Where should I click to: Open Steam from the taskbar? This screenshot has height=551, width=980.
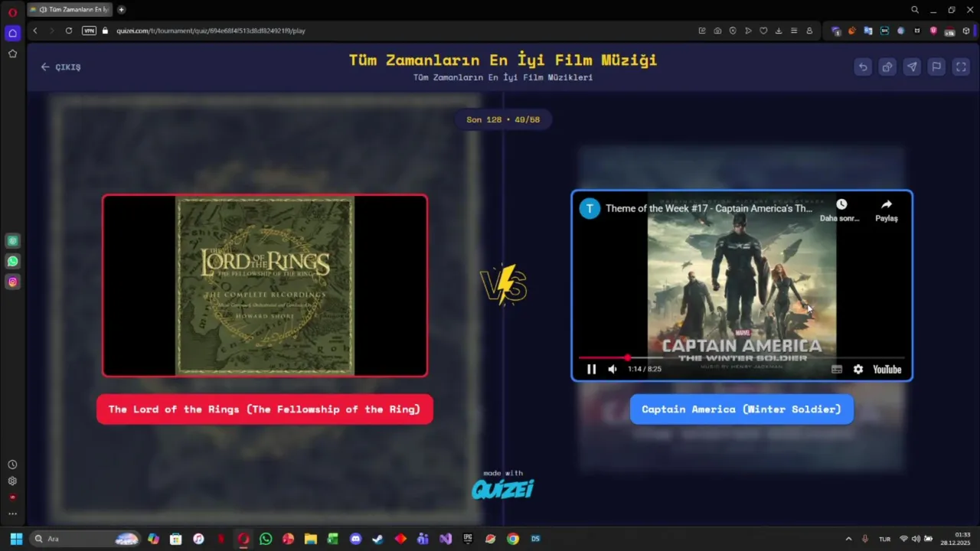(x=377, y=539)
